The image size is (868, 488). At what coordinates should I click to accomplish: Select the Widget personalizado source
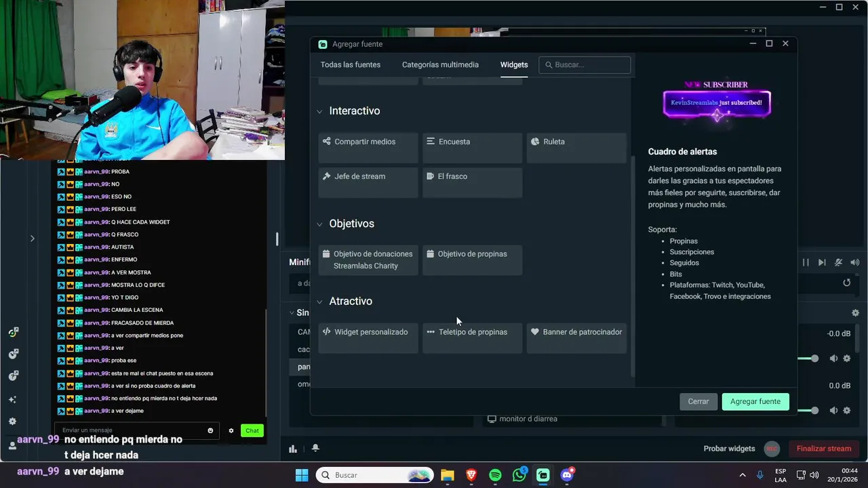(368, 338)
